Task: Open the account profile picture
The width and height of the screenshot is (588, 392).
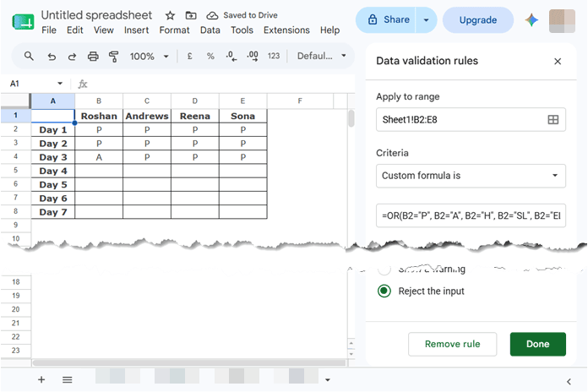Action: coord(562,21)
